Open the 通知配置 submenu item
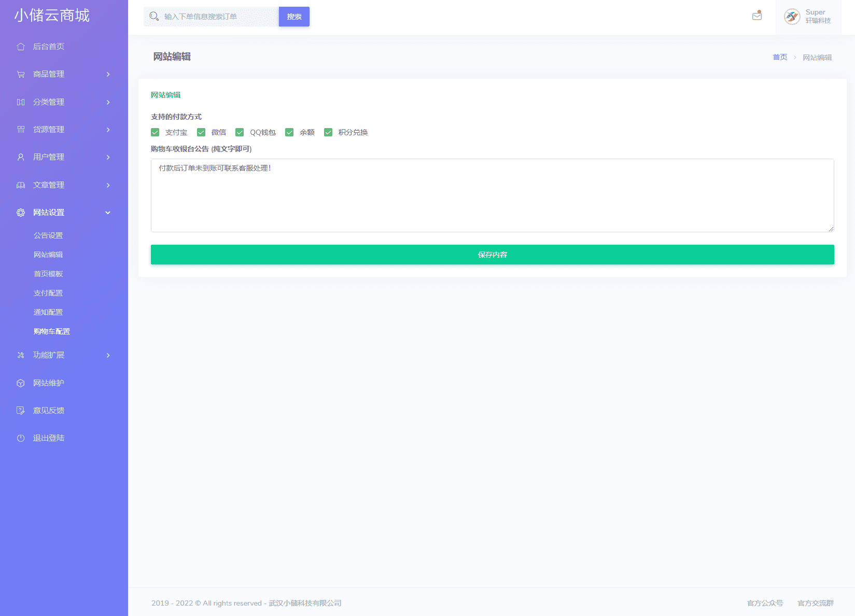This screenshot has height=616, width=855. tap(48, 312)
